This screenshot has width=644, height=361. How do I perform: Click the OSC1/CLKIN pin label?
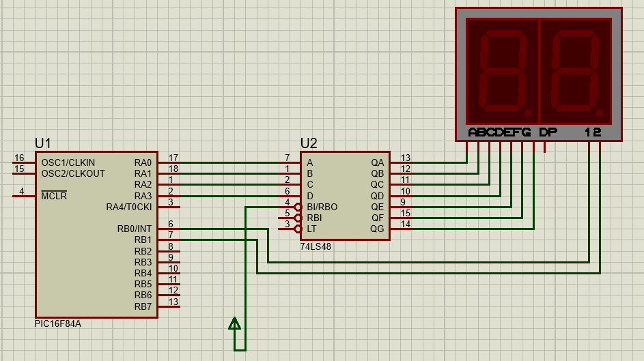(68, 162)
